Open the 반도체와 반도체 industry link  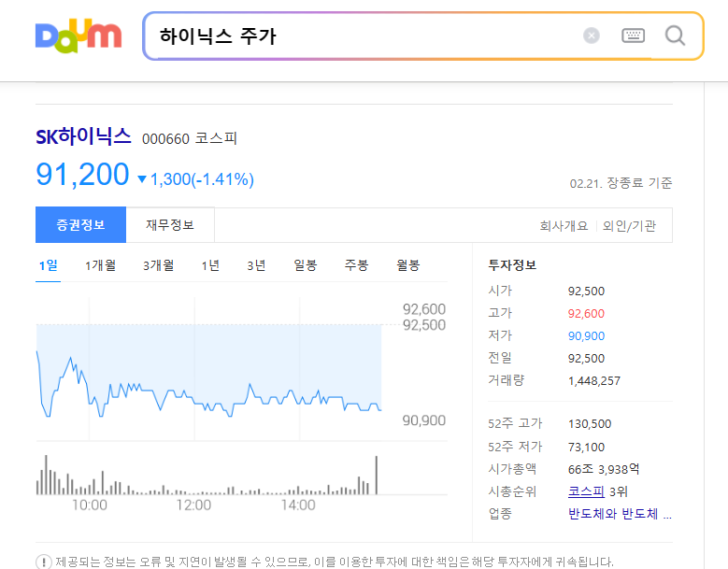tap(620, 514)
